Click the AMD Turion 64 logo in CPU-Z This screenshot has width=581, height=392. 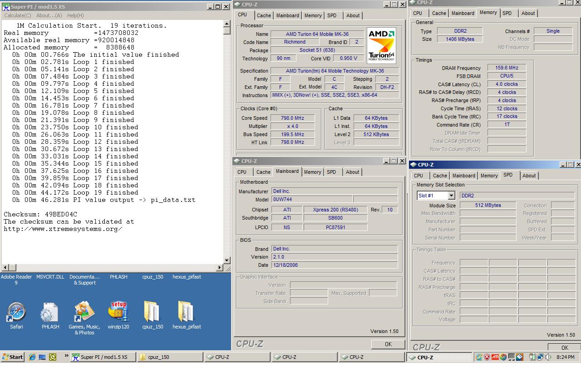pos(381,45)
